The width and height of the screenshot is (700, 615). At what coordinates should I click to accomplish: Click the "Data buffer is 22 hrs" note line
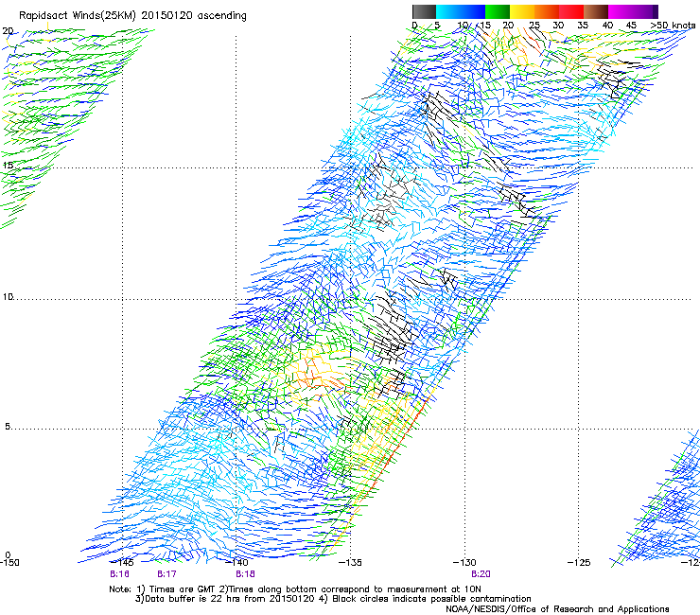(x=333, y=599)
